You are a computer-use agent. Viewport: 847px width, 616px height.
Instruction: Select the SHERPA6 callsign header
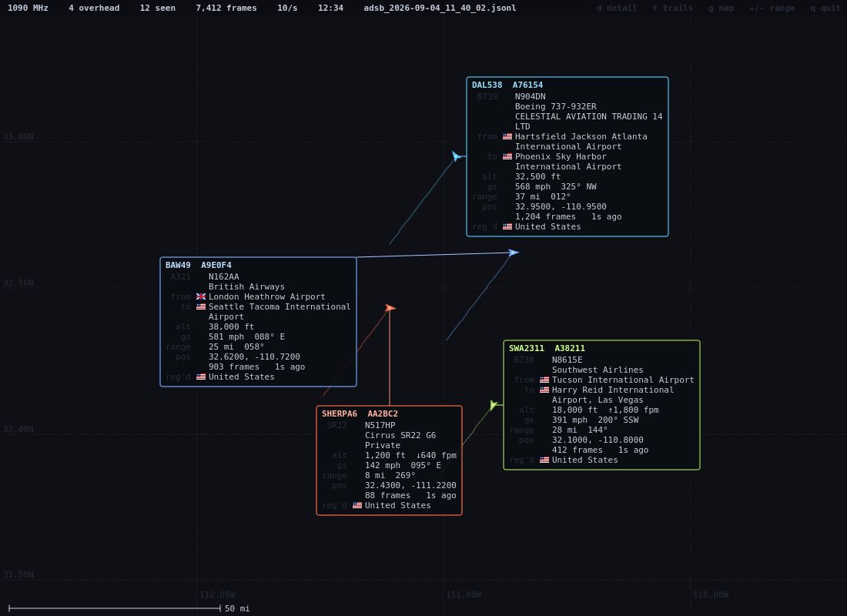[x=340, y=414]
